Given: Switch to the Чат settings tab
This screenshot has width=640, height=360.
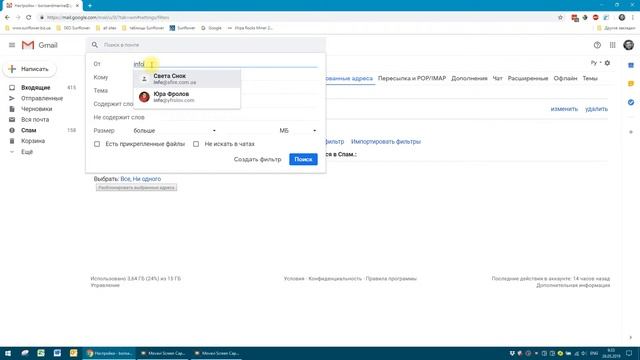Looking at the screenshot, I should click(498, 78).
